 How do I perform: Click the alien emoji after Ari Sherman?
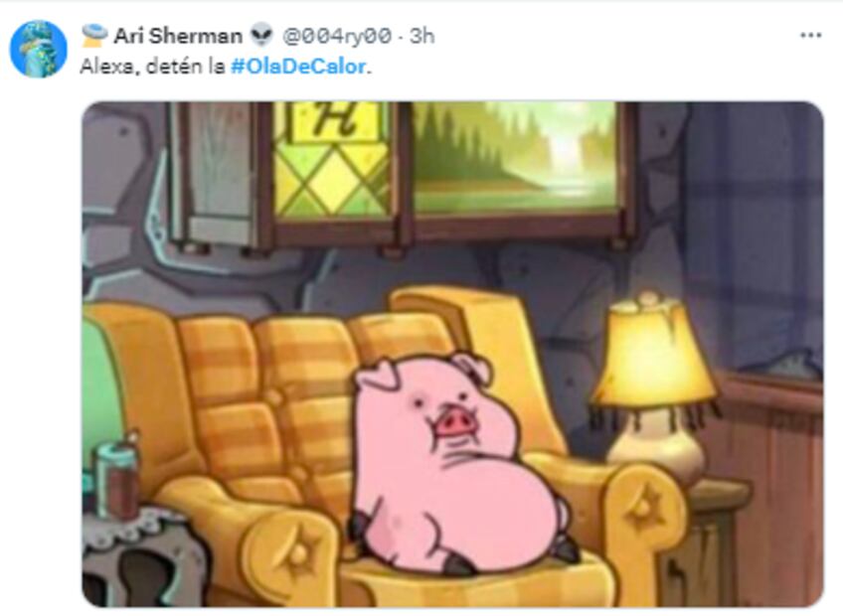[261, 36]
